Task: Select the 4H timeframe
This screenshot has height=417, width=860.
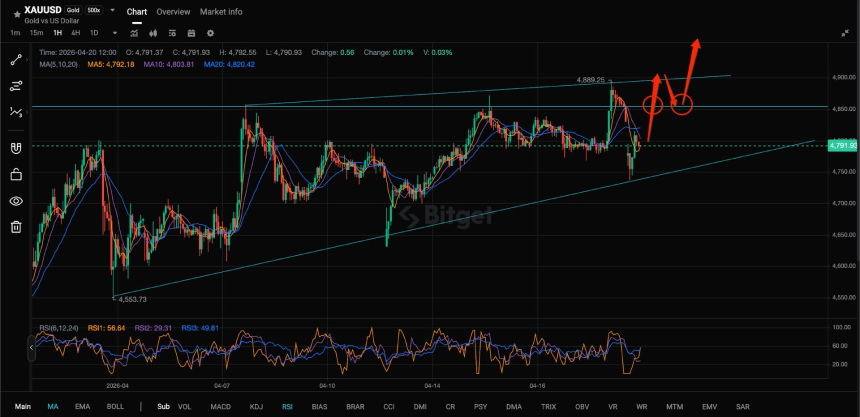Action: tap(76, 33)
